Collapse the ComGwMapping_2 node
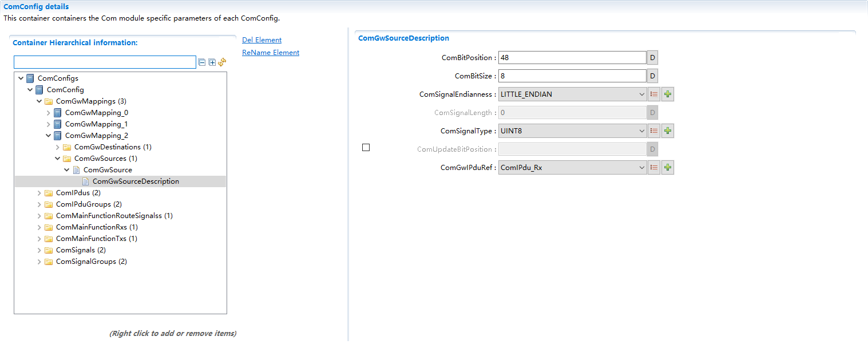 pyautogui.click(x=49, y=136)
